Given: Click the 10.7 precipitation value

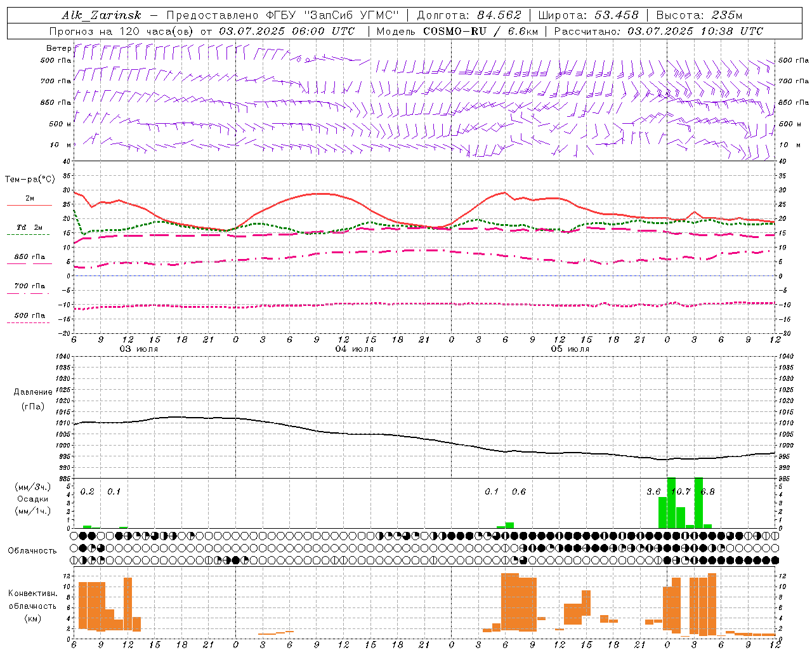Looking at the screenshot, I should pos(681,492).
